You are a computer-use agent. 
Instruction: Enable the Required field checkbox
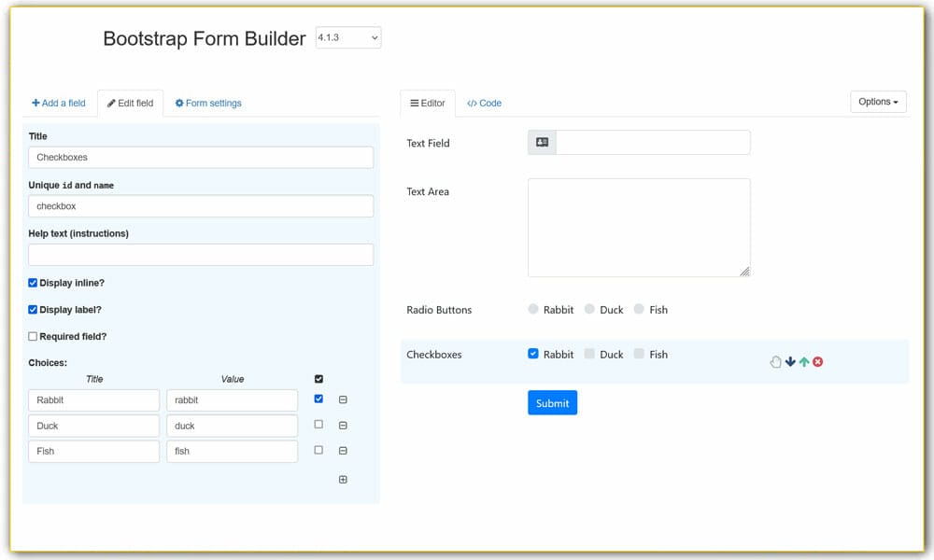(32, 336)
